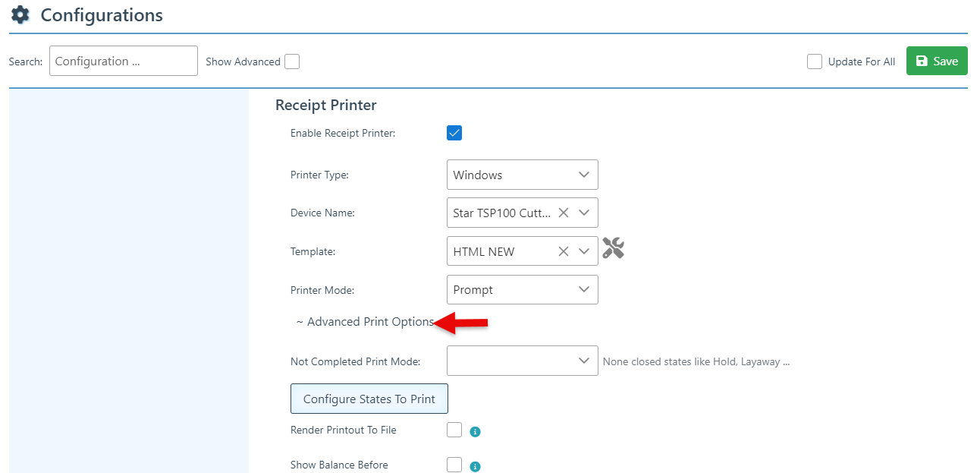Open Not Completed Print Mode dropdown
The image size is (980, 473).
coord(522,361)
